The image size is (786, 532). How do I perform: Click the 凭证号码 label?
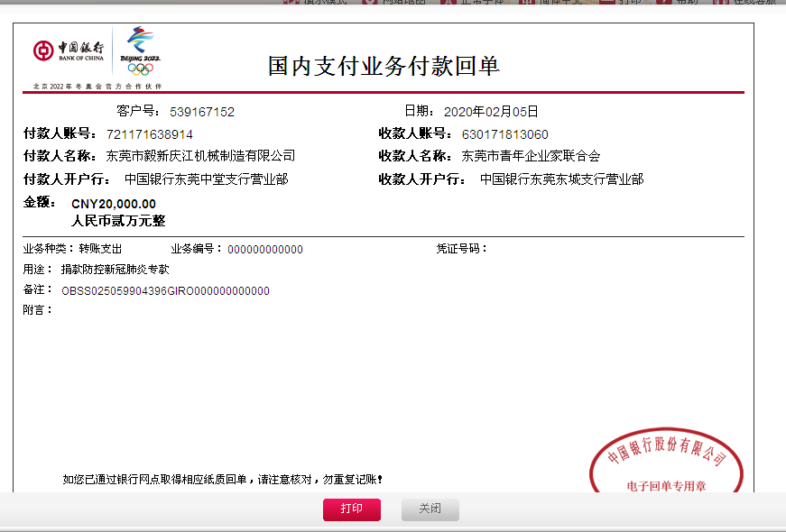click(460, 249)
